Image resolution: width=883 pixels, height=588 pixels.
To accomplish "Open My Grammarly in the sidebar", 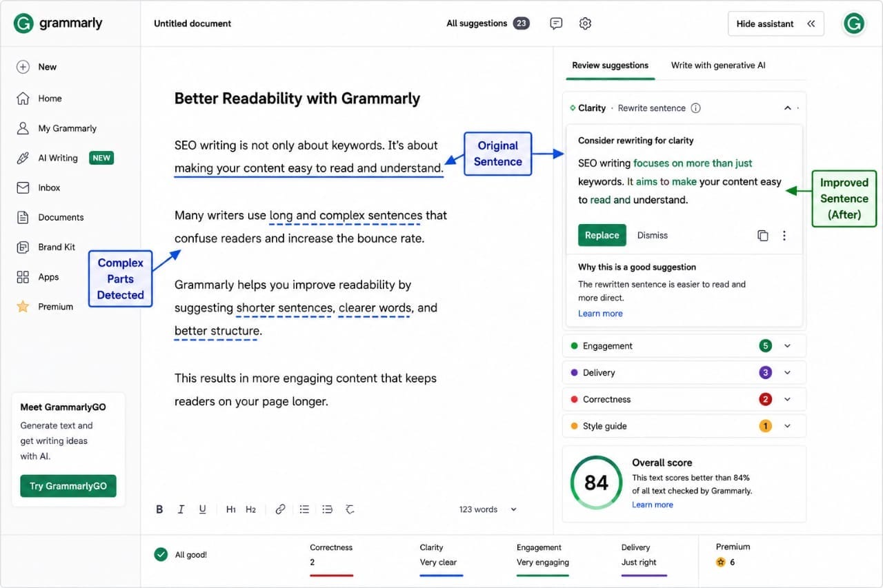I will [57, 128].
